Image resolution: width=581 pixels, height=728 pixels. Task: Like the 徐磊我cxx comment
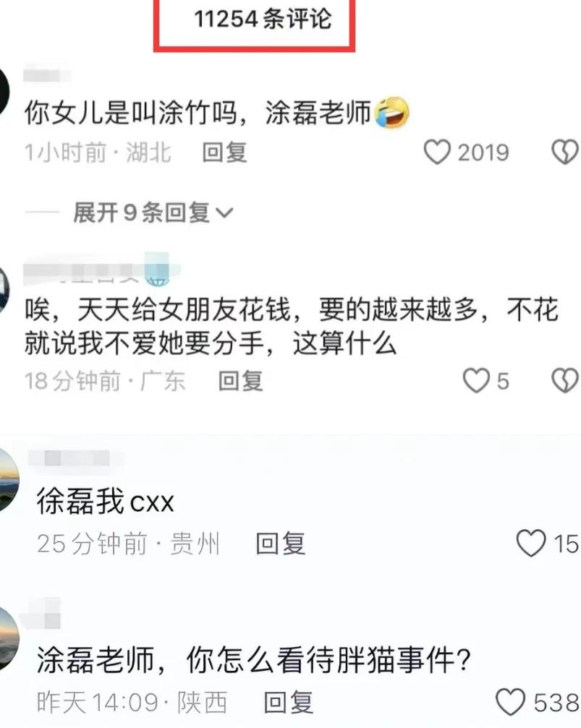coord(531,543)
